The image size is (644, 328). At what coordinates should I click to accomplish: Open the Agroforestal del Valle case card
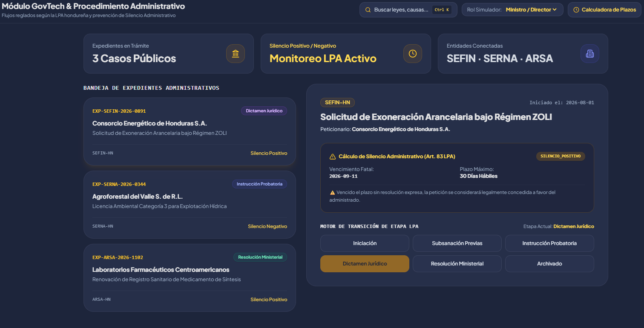190,205
